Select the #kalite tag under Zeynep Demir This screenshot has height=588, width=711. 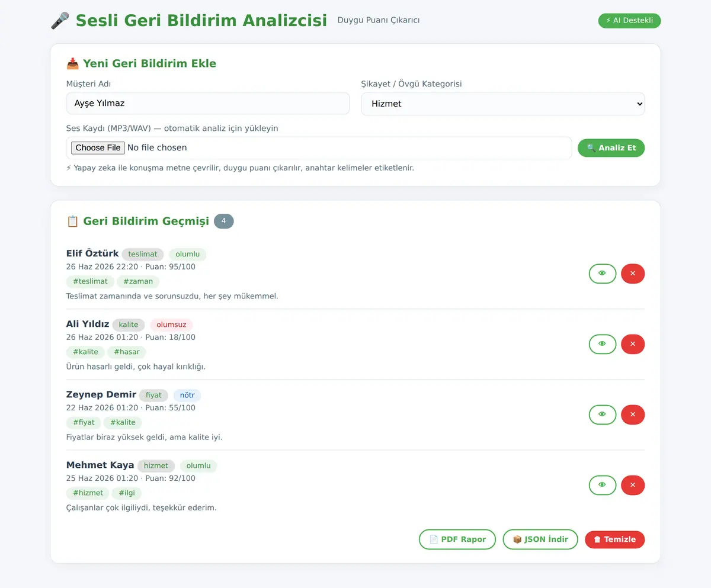(123, 422)
